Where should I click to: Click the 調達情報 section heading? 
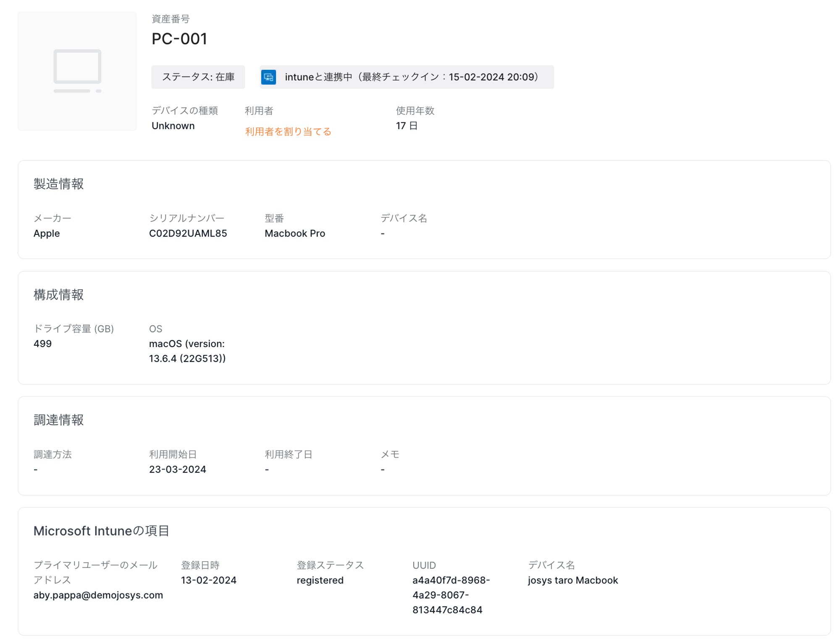pyautogui.click(x=58, y=420)
